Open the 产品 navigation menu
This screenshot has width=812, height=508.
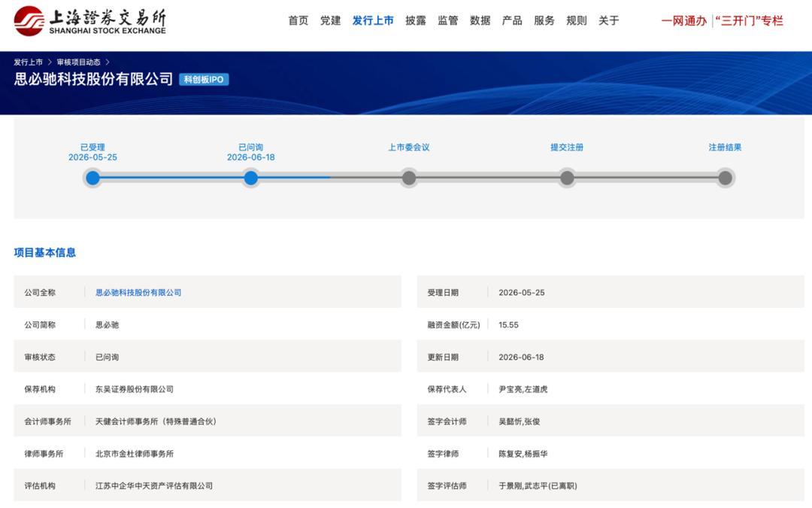[x=512, y=21]
